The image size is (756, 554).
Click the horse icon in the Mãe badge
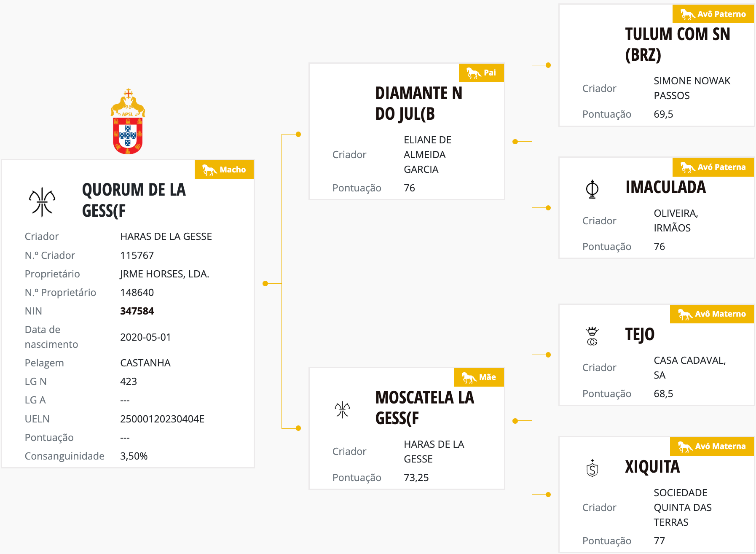click(469, 377)
